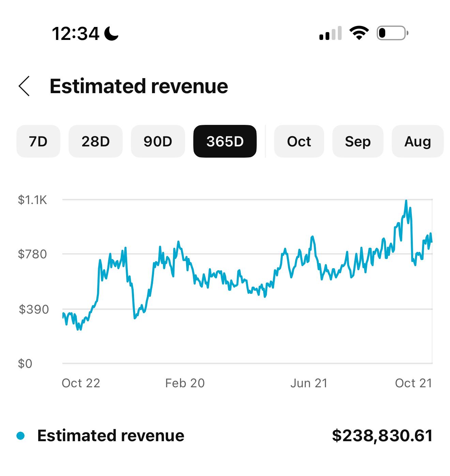This screenshot has width=450, height=476.
Task: Tap the $238,830.61 revenue total
Action: click(x=382, y=436)
